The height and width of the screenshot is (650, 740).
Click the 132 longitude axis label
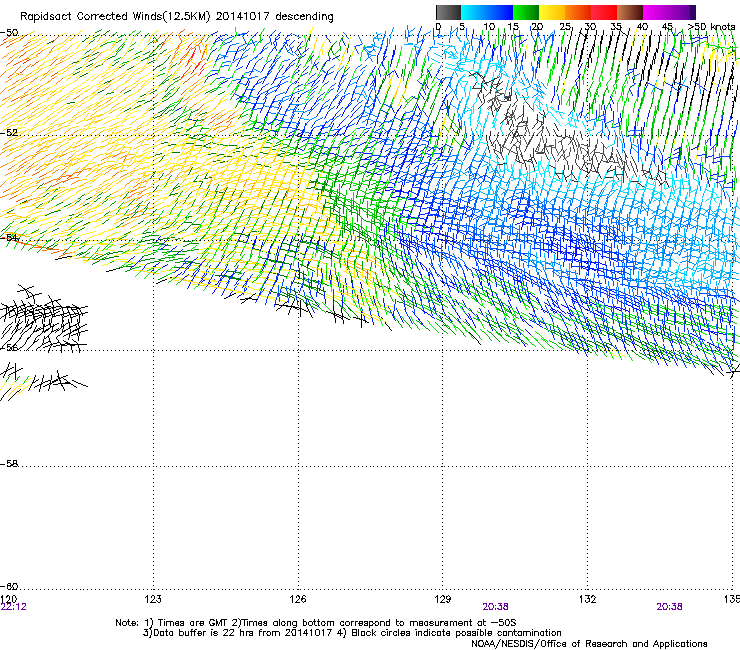click(x=588, y=599)
